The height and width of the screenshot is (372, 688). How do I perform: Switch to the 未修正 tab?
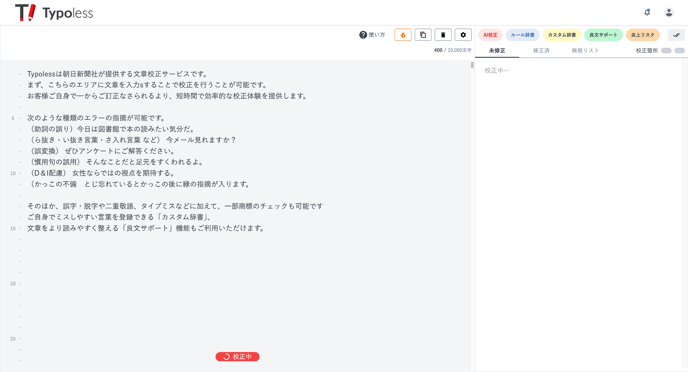click(497, 50)
